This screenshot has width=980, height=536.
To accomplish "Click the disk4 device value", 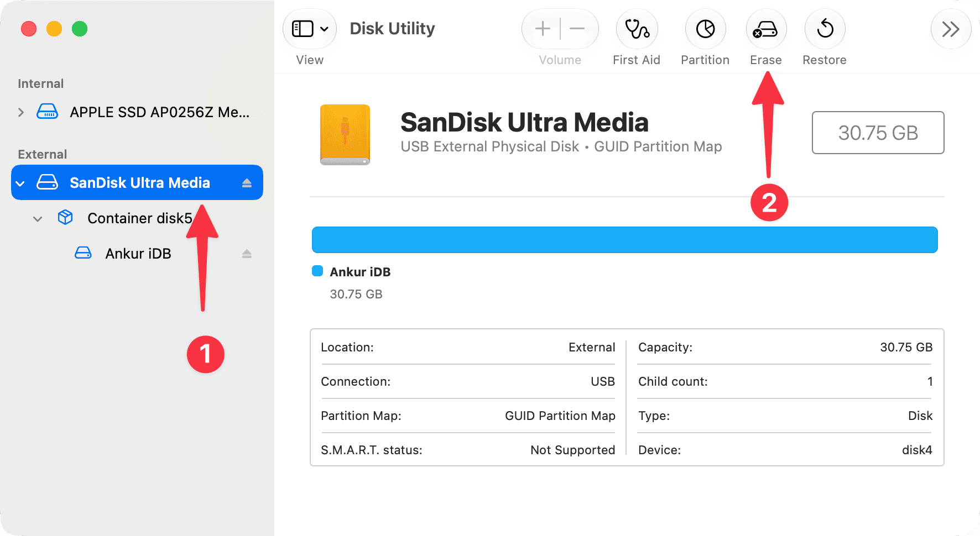I will pyautogui.click(x=917, y=450).
